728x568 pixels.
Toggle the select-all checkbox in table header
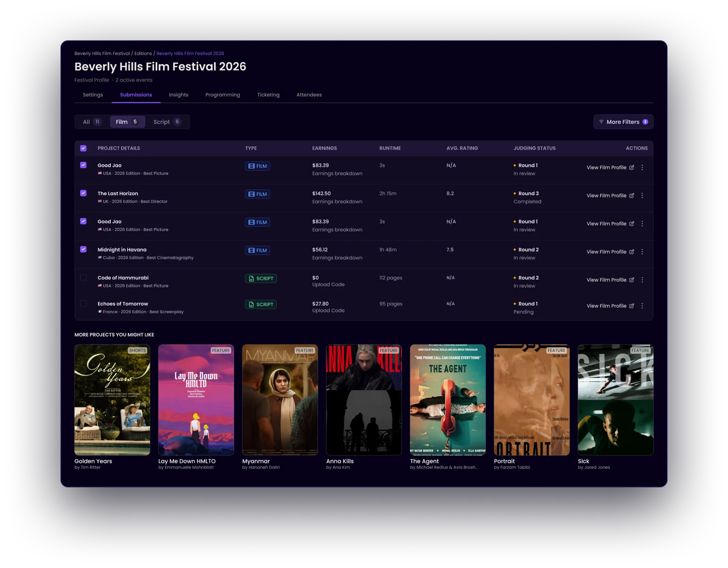pyautogui.click(x=83, y=148)
